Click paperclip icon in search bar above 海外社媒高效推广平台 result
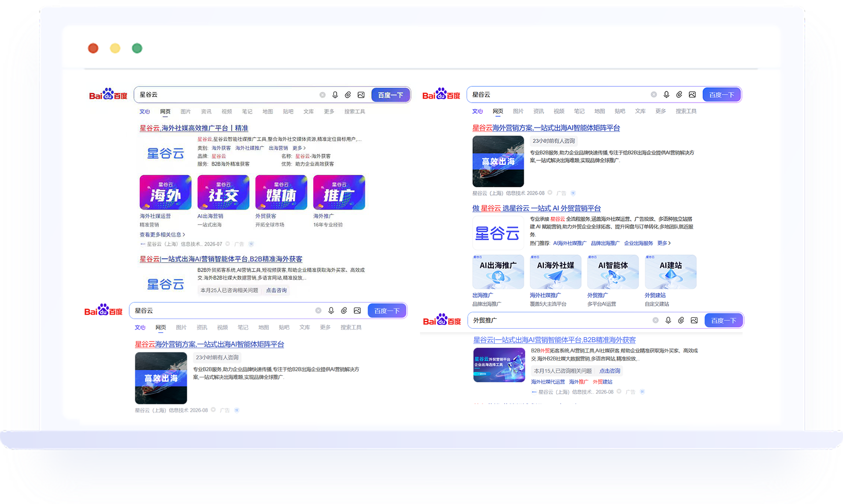The width and height of the screenshot is (843, 504). [x=348, y=95]
